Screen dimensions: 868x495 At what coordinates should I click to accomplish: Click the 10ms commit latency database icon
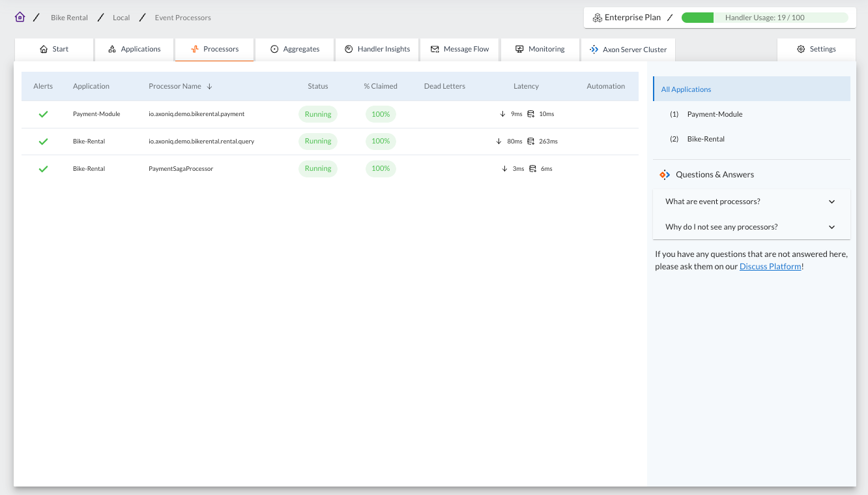pos(531,114)
